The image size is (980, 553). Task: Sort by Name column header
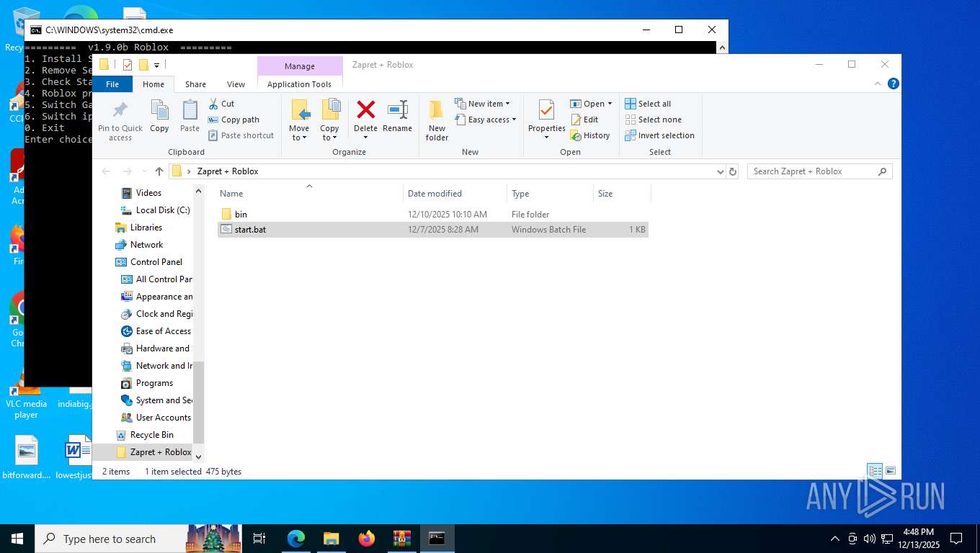(x=310, y=193)
